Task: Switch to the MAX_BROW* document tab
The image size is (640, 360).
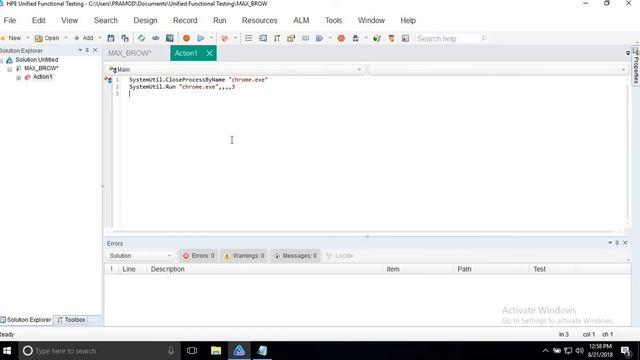Action: coord(130,53)
